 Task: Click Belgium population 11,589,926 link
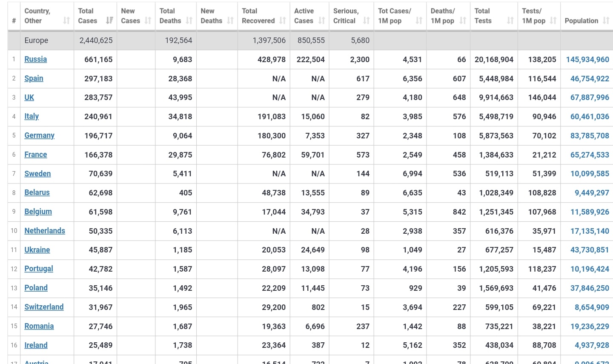pos(590,212)
